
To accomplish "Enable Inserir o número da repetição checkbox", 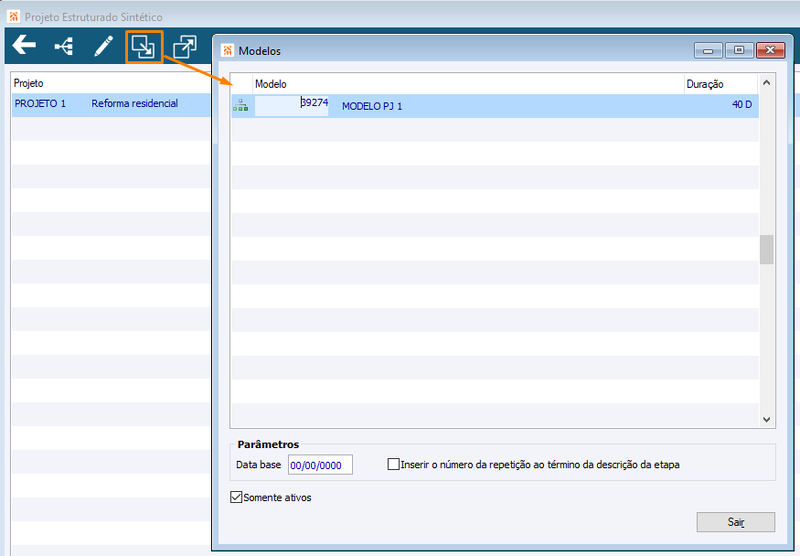I will 393,464.
